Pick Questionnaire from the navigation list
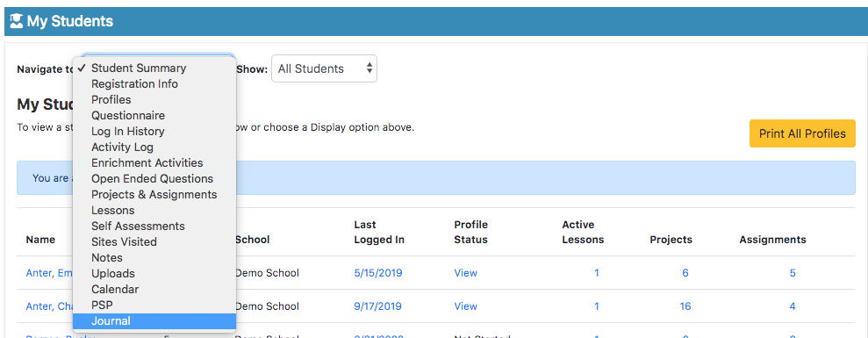The image size is (868, 338). point(154,115)
